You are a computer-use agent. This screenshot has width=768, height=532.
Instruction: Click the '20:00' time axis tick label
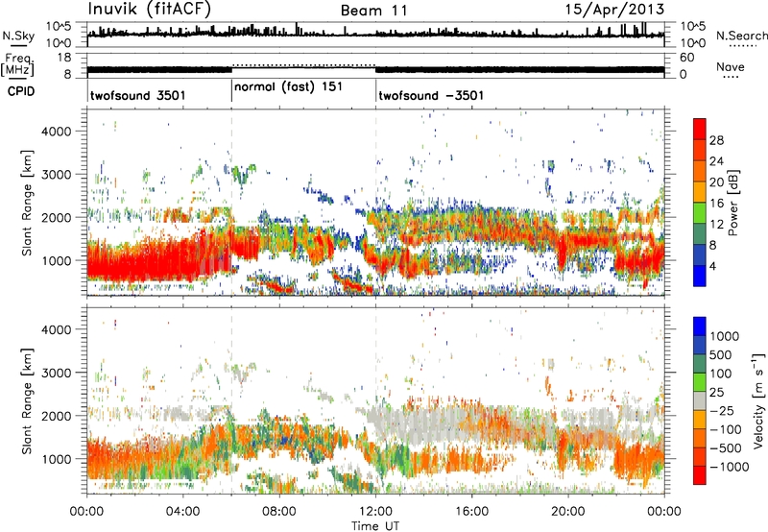[568, 512]
